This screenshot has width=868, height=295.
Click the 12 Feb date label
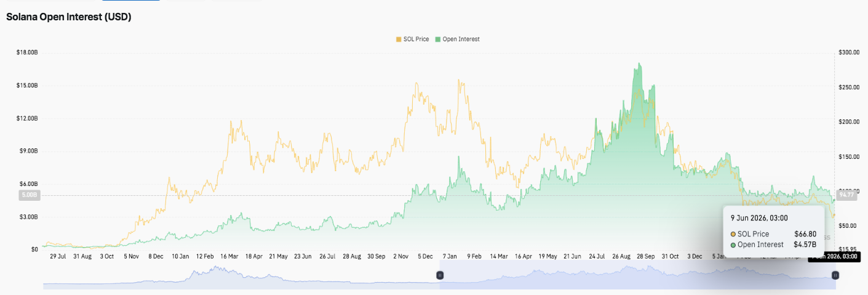(x=205, y=256)
